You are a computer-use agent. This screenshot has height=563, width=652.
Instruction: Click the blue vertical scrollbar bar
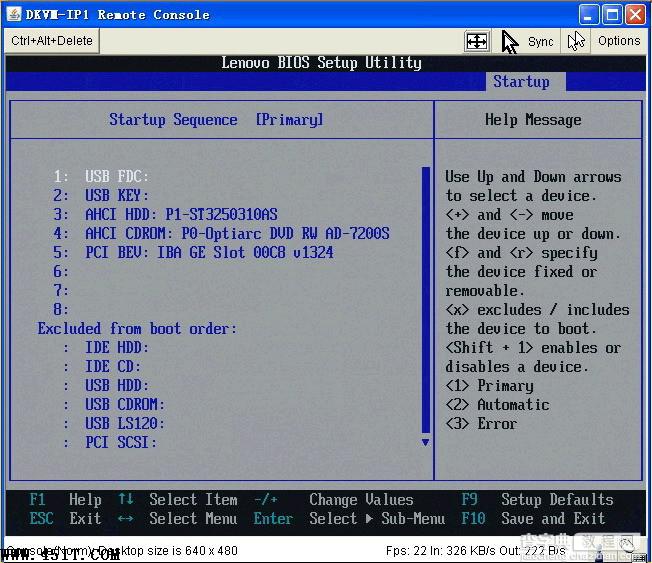point(425,300)
